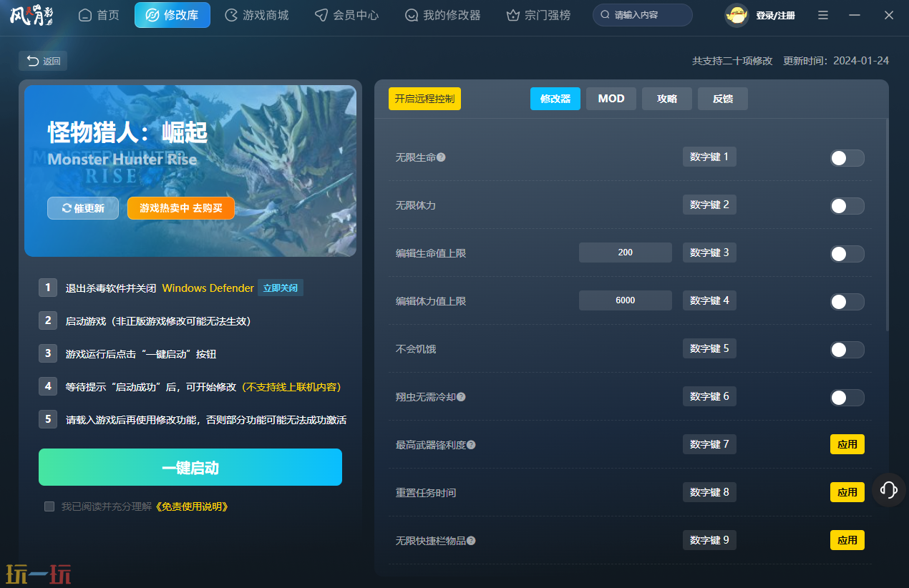Click the 风灵月影 logo at top left
Image resolution: width=909 pixels, height=588 pixels.
coord(31,14)
